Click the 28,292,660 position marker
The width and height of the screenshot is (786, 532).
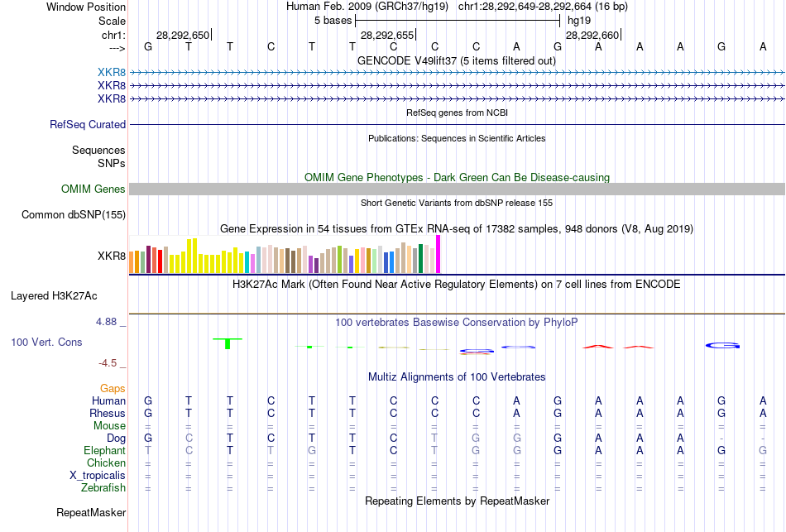point(592,35)
